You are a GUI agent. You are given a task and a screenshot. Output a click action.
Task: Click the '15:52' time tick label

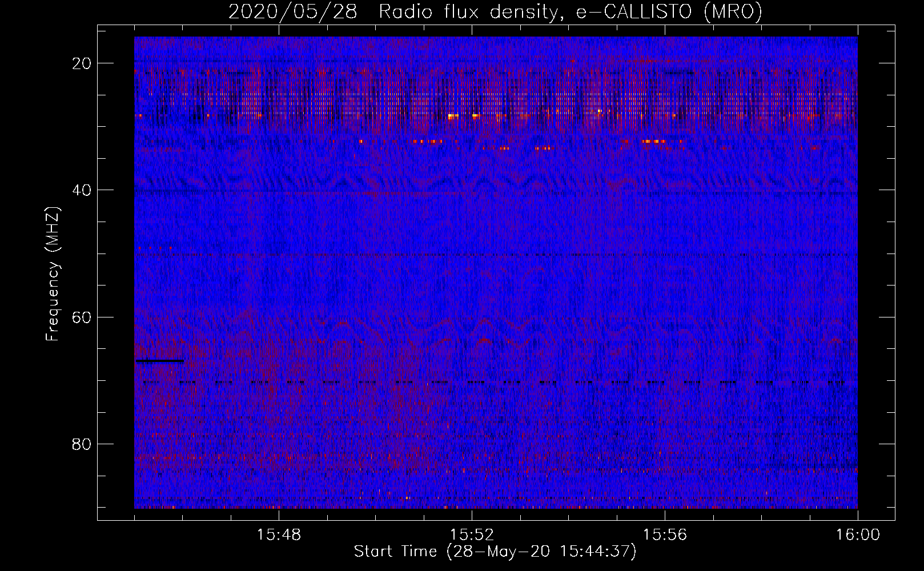click(472, 535)
